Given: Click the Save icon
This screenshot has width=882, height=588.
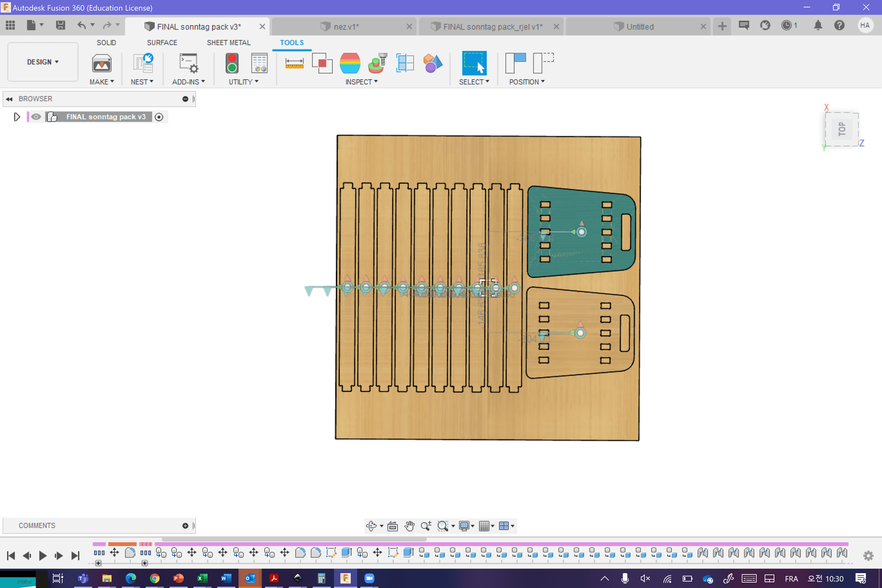Looking at the screenshot, I should coord(60,25).
